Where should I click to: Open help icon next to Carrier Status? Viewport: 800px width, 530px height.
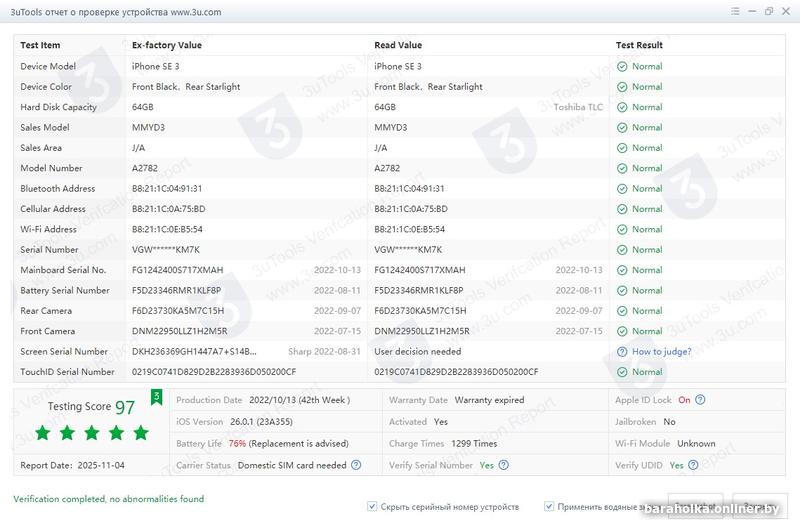[x=356, y=465]
